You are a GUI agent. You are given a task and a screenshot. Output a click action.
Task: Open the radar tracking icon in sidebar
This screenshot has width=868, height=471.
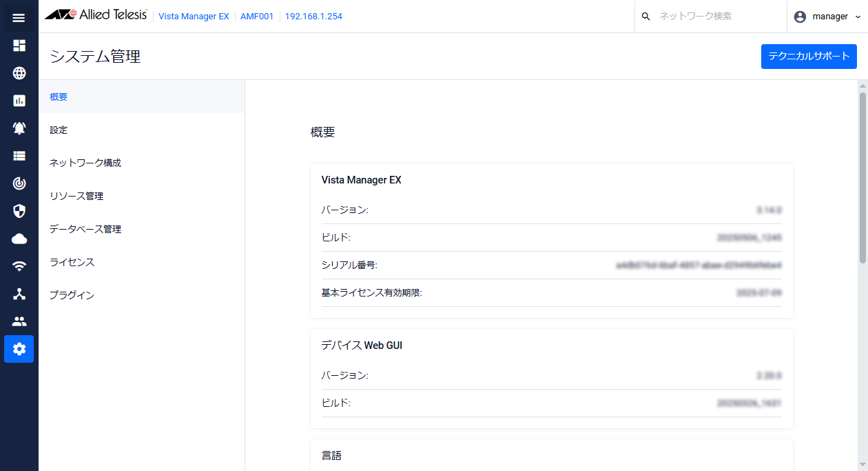pos(19,183)
